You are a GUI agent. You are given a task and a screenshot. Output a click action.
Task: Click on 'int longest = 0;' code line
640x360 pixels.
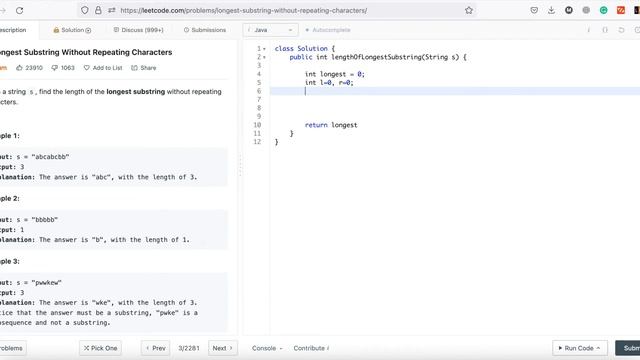(x=335, y=74)
